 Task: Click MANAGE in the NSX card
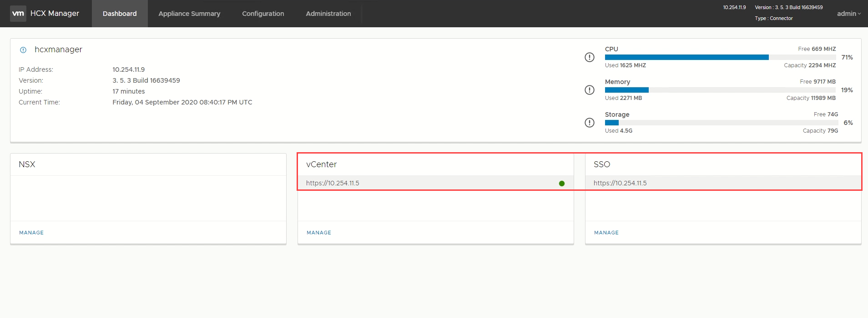pyautogui.click(x=31, y=233)
